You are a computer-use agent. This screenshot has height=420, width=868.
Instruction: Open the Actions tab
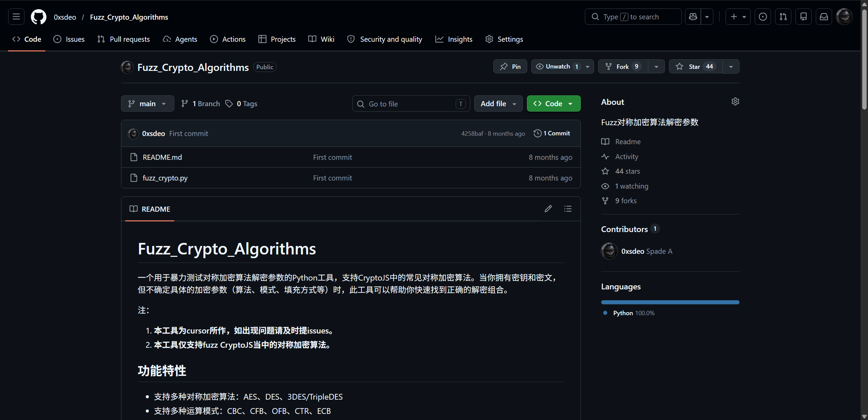tap(228, 39)
